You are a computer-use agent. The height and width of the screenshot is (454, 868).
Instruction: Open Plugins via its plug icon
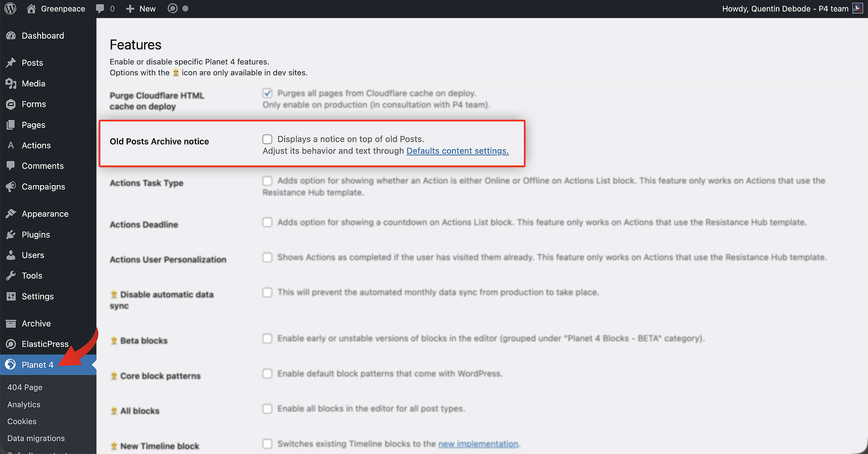pyautogui.click(x=11, y=235)
